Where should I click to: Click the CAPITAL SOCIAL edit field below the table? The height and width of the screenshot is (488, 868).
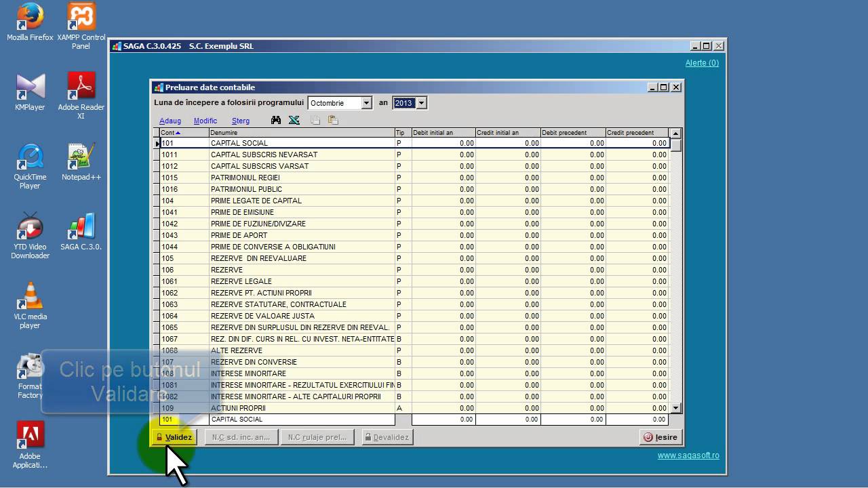[x=302, y=420]
